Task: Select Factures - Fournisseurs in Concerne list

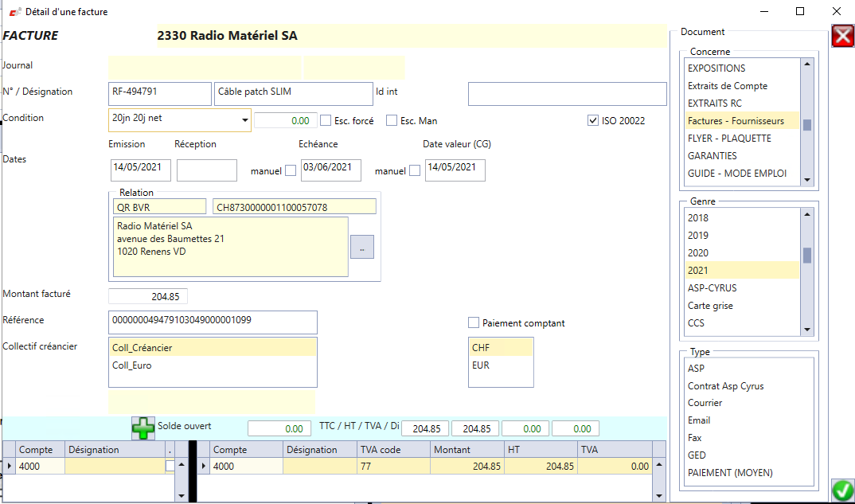Action: point(742,120)
